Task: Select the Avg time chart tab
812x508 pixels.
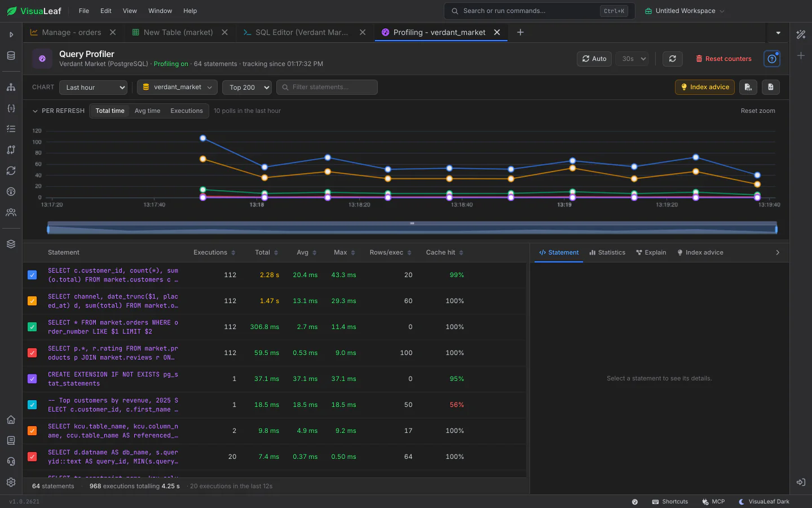Action: (147, 111)
